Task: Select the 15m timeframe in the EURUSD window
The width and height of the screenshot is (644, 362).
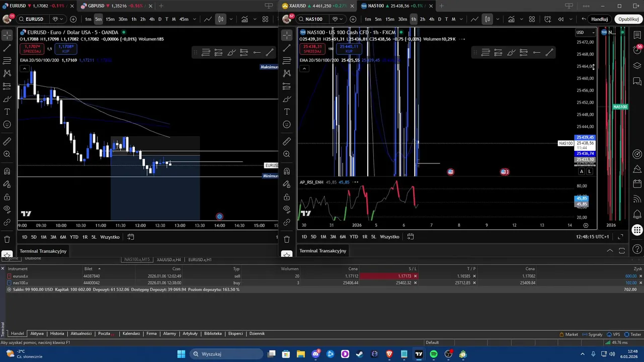Action: [x=110, y=19]
